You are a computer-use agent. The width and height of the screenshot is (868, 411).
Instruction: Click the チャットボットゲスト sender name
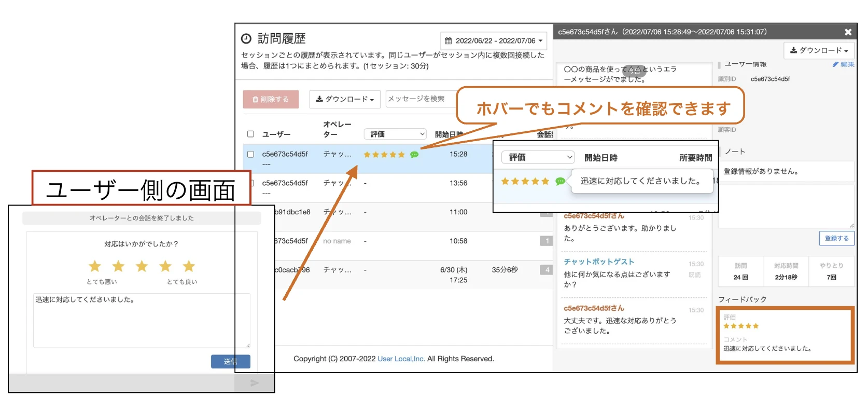tap(599, 262)
